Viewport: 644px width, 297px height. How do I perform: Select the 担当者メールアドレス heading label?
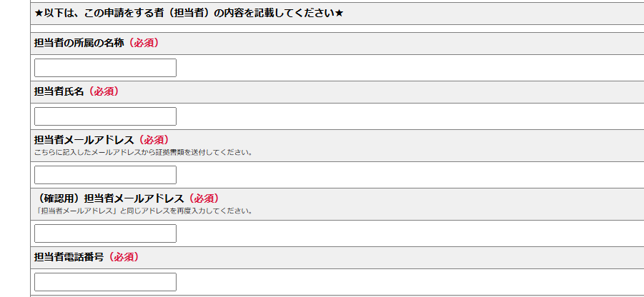tap(84, 139)
